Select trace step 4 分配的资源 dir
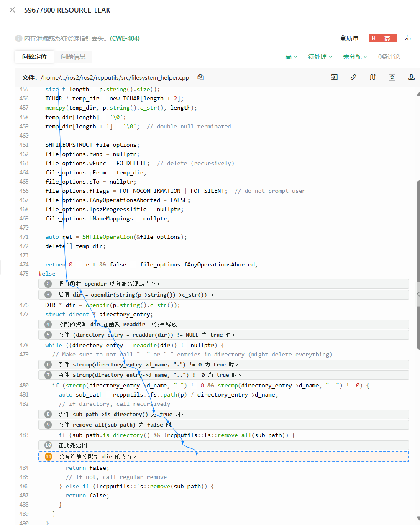 click(224, 324)
